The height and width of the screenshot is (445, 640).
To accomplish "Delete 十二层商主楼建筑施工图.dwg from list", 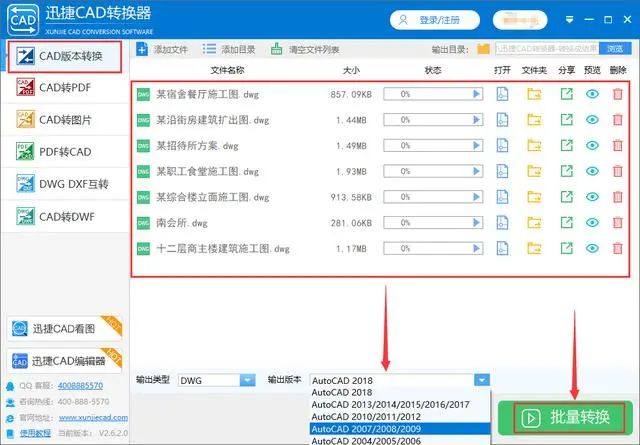I will (x=618, y=248).
